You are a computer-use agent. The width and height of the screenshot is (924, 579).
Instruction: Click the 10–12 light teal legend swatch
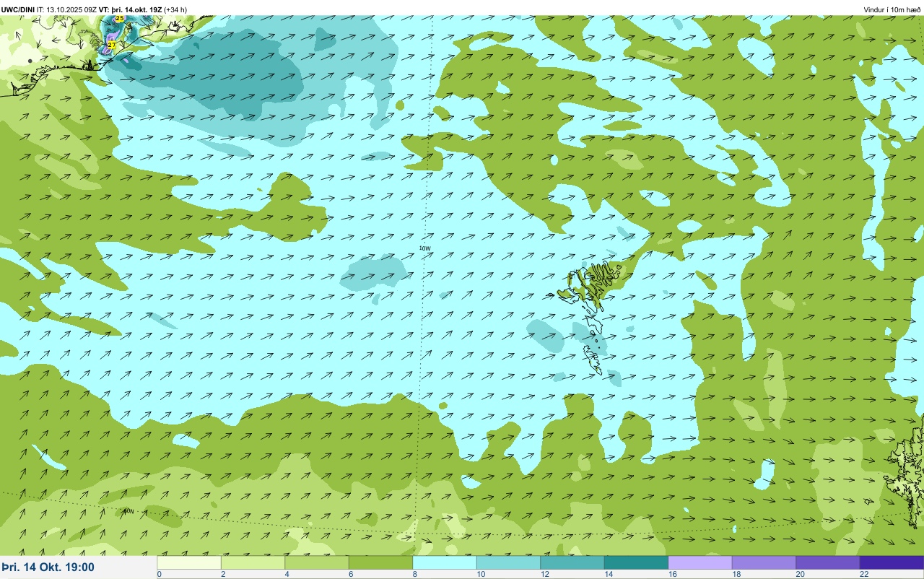point(508,562)
